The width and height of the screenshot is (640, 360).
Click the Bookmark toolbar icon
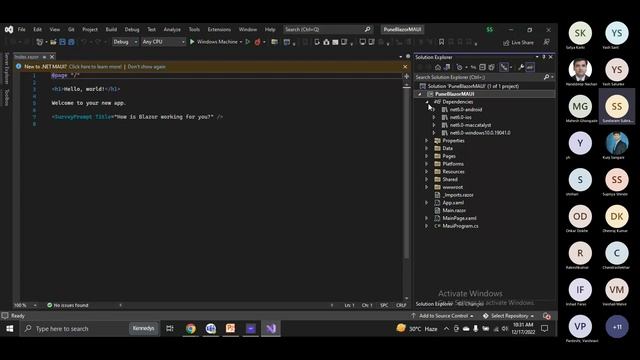point(441,42)
